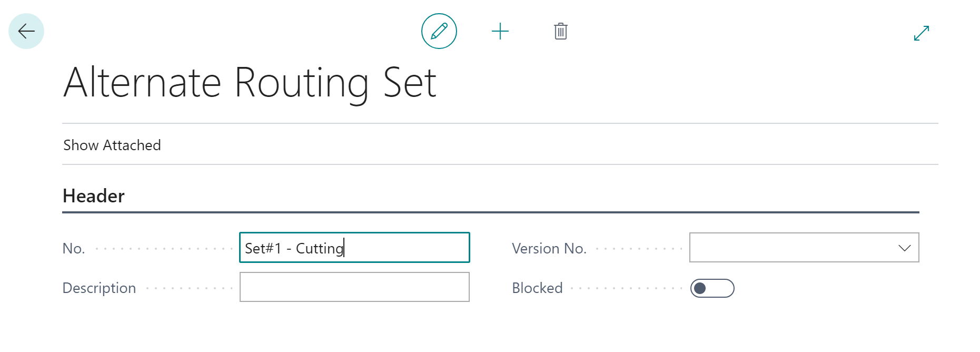980x352 pixels.
Task: Click inside the Version No. combo box
Action: tap(804, 248)
